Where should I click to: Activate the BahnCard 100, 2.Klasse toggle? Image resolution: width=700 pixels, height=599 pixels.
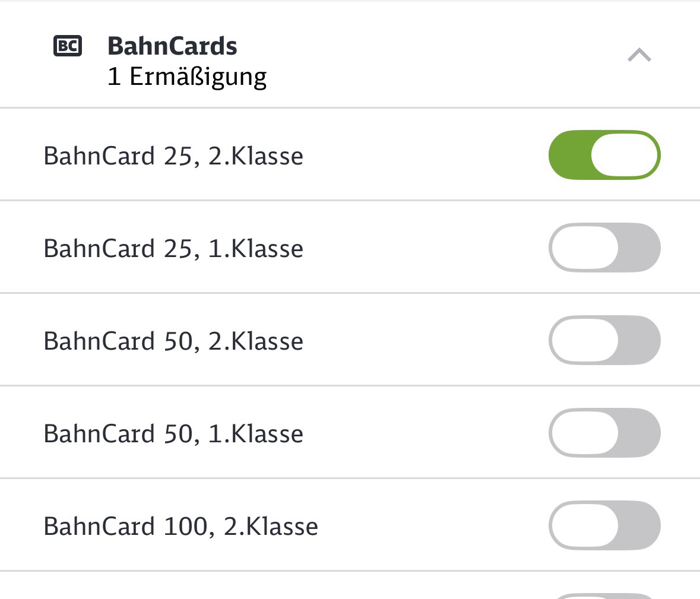[x=604, y=525]
